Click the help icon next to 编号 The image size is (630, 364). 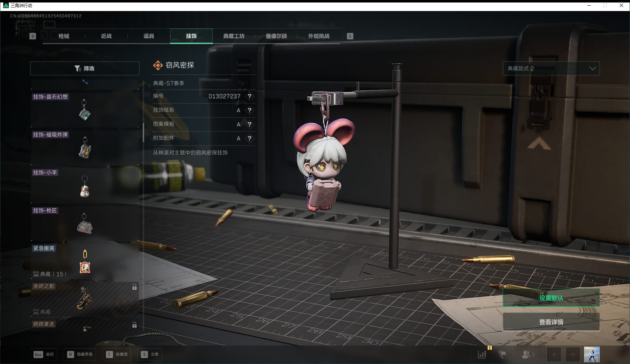pyautogui.click(x=250, y=96)
